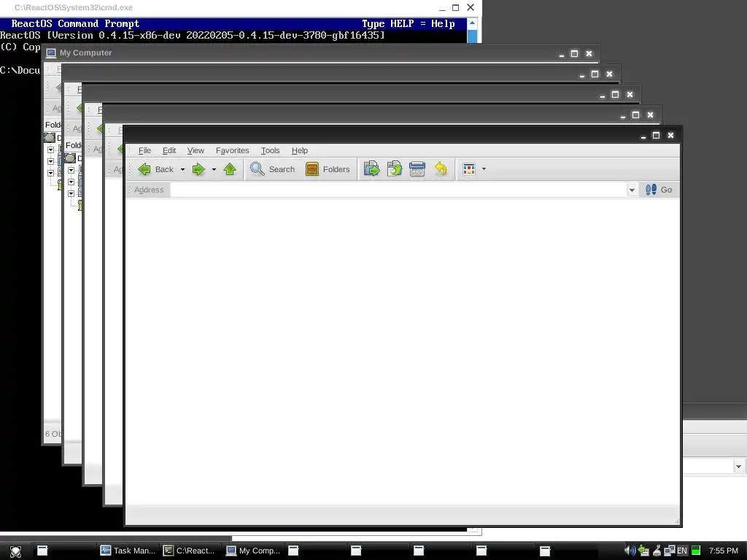
Task: Open the Help menu
Action: pyautogui.click(x=300, y=150)
